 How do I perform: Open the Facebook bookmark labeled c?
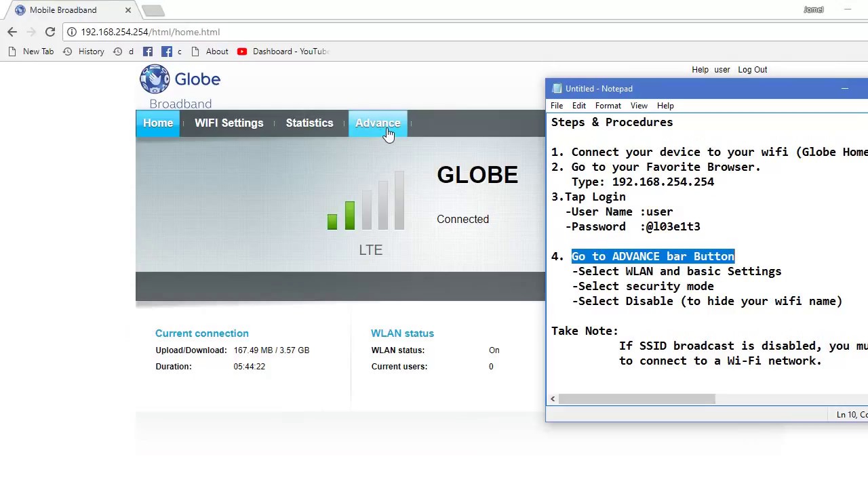[x=172, y=52]
